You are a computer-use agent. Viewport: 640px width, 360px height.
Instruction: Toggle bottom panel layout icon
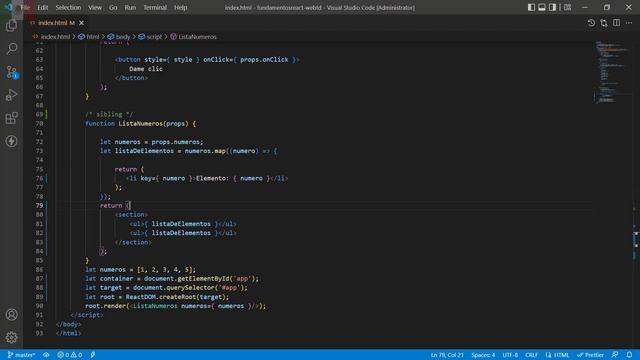pos(542,7)
